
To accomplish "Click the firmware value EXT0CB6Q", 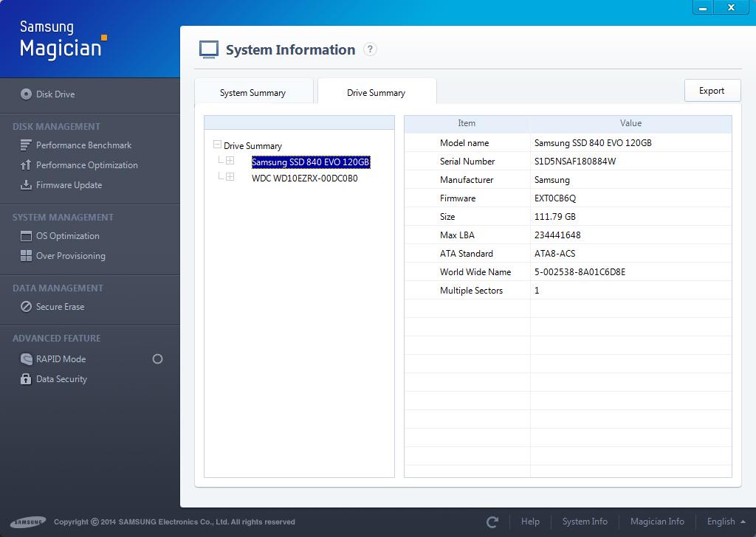I will (x=555, y=198).
